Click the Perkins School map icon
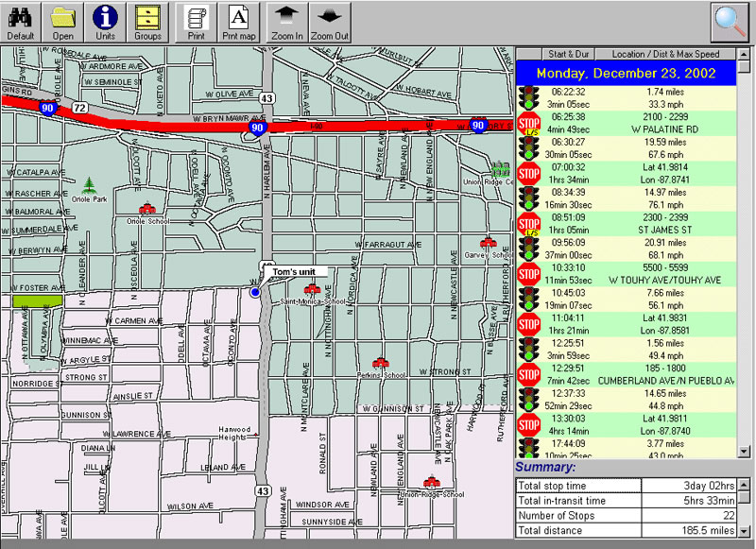Image resolution: width=756 pixels, height=549 pixels. 381,363
